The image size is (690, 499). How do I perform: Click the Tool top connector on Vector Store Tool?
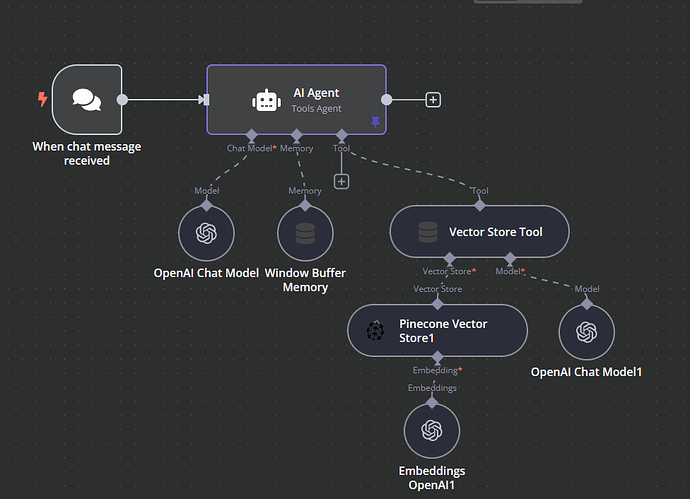point(480,205)
